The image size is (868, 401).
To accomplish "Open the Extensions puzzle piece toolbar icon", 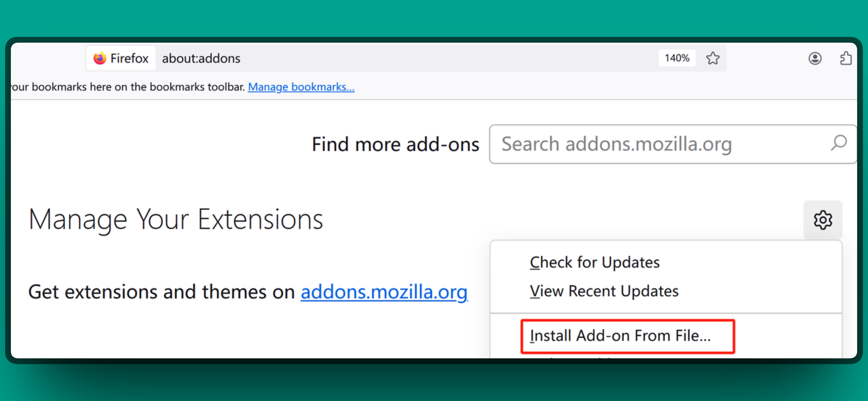I will coord(845,58).
